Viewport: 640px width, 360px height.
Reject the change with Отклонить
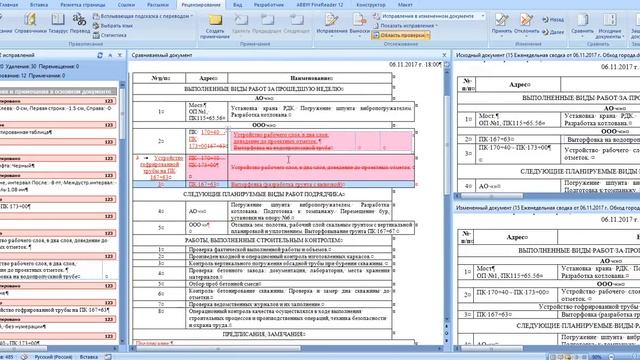point(527,24)
